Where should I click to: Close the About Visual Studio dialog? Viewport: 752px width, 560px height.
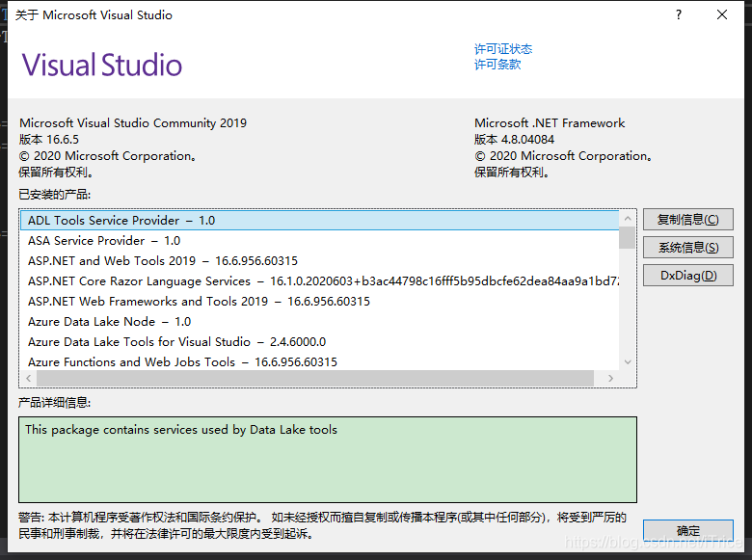pyautogui.click(x=722, y=14)
